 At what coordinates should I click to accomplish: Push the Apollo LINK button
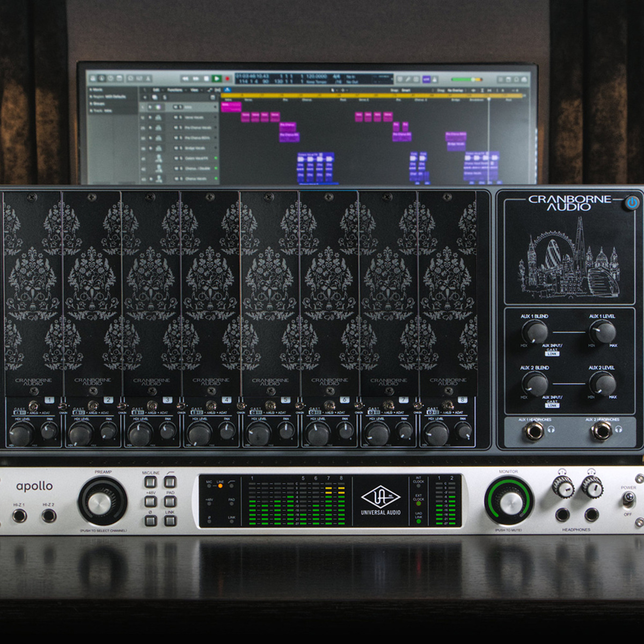tap(170, 520)
